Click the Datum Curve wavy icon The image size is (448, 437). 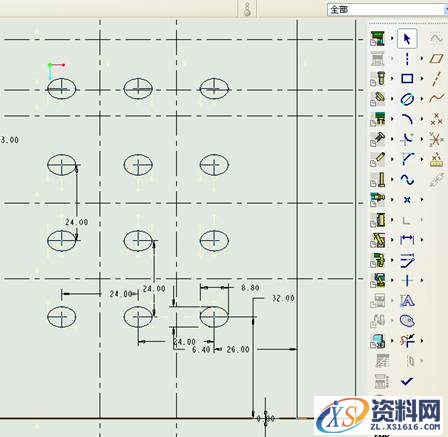(x=436, y=99)
